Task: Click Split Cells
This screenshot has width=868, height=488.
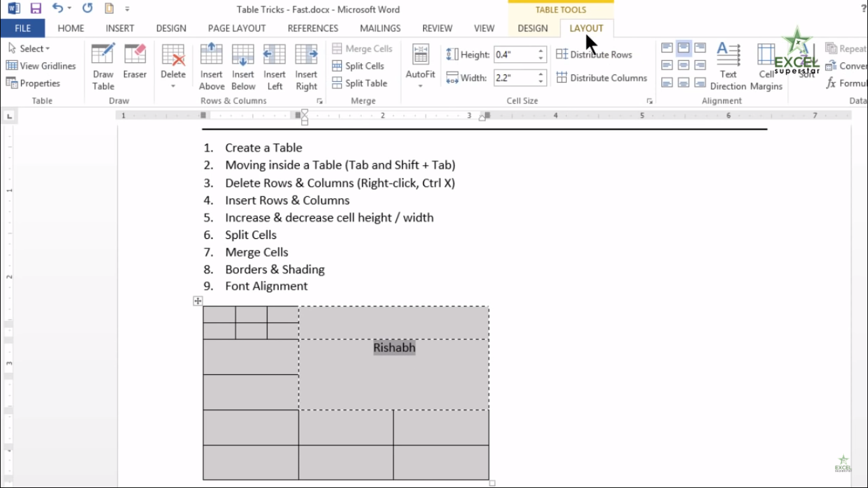Action: pyautogui.click(x=358, y=65)
